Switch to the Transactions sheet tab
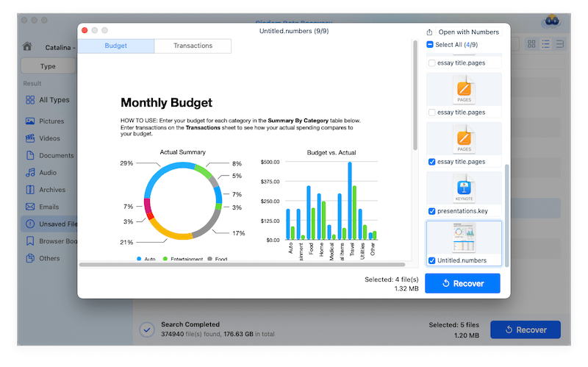Screen dimensions: 588x367 tap(193, 46)
